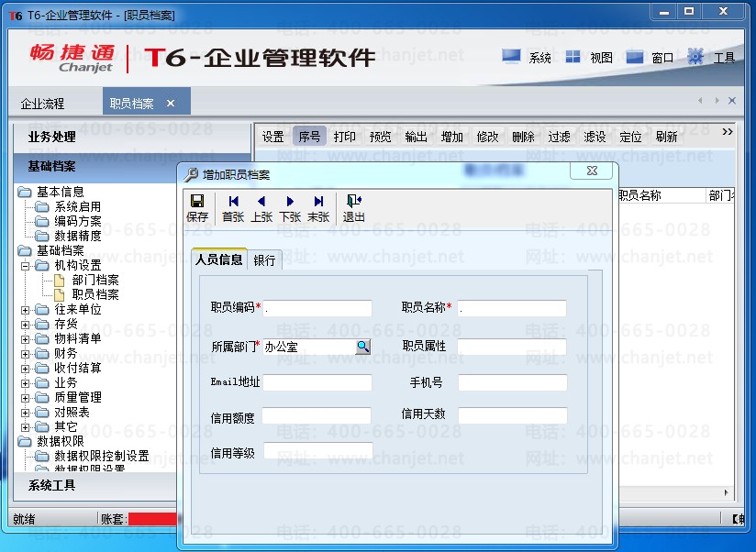Viewport: 756px width, 552px height.
Task: Go to first record (首张)
Action: coord(233,208)
